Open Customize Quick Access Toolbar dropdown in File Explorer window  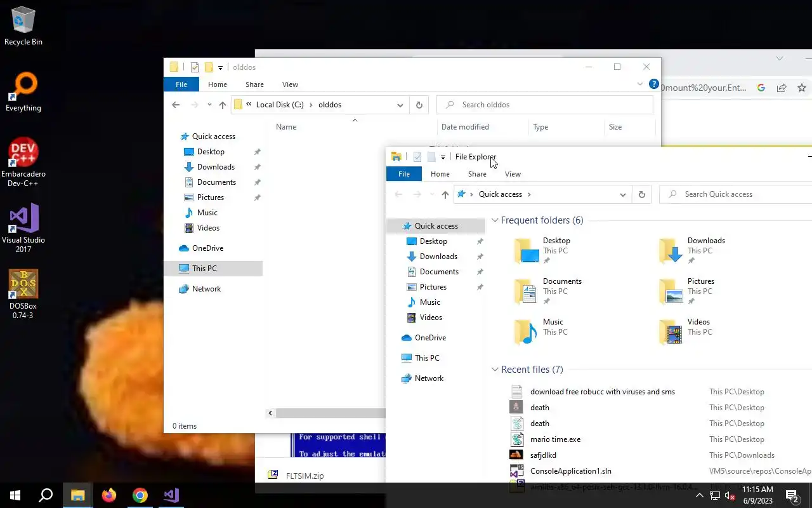(x=443, y=157)
